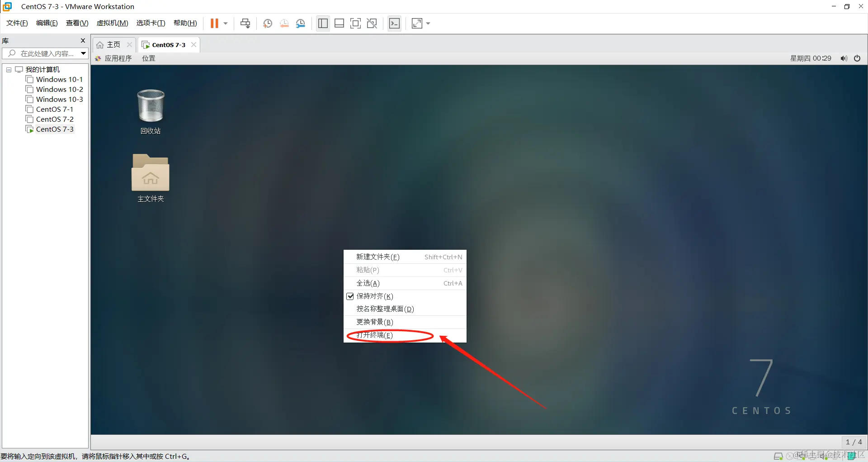This screenshot has width=868, height=462.
Task: Select 我的计算机 in the library tree
Action: click(42, 70)
